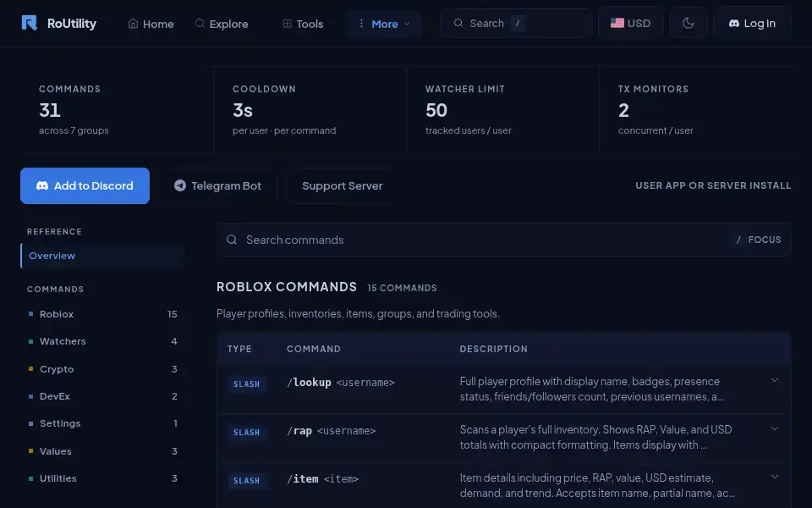Screen dimensions: 812x508
Task: Click the Support Server button
Action: pyautogui.click(x=342, y=185)
